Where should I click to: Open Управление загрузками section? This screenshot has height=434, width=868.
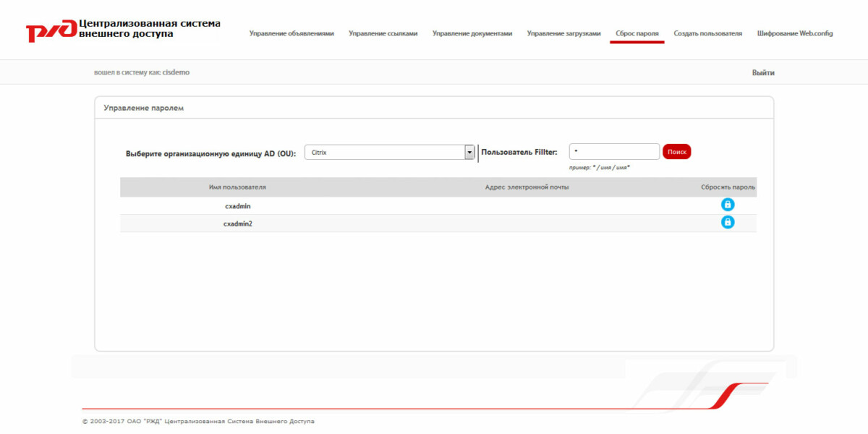[563, 33]
